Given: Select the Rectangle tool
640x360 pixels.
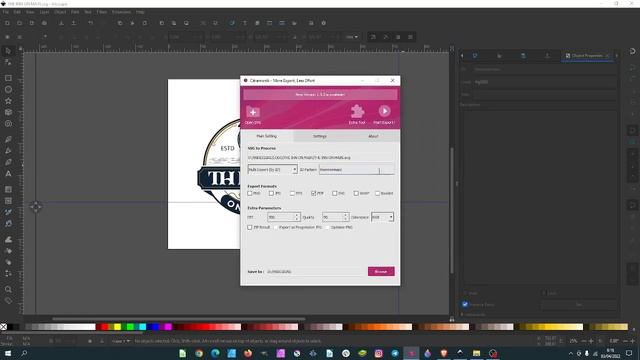Looking at the screenshot, I should click(x=8, y=78).
